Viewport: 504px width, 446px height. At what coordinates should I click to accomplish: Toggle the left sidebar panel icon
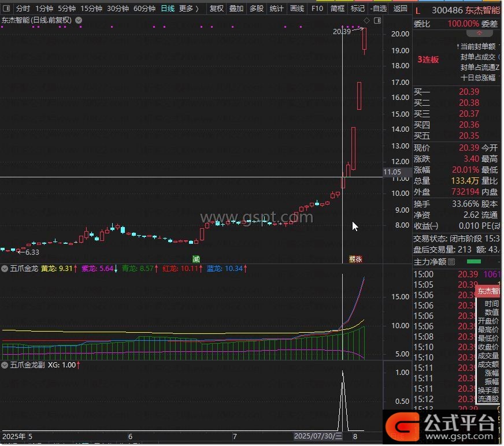point(6,8)
